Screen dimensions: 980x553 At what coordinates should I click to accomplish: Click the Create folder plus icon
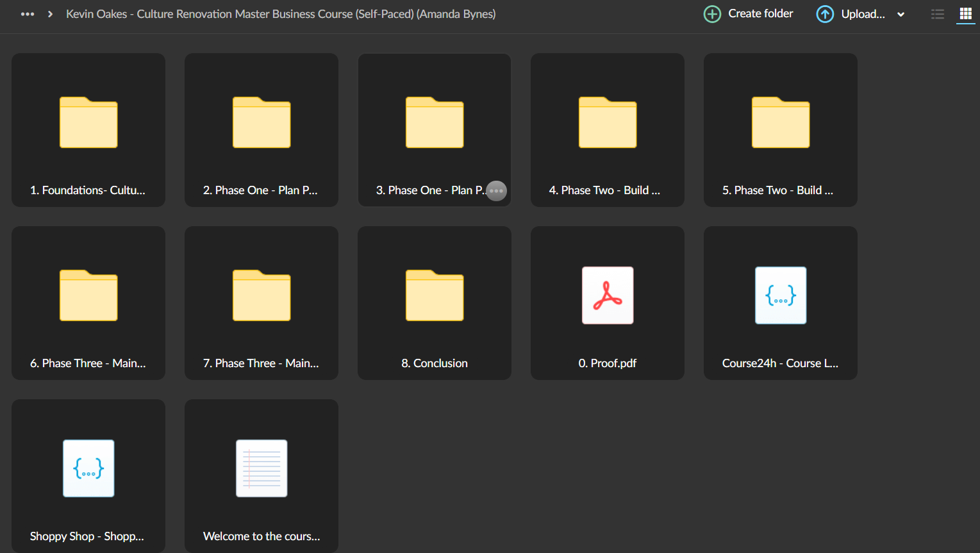pyautogui.click(x=712, y=14)
